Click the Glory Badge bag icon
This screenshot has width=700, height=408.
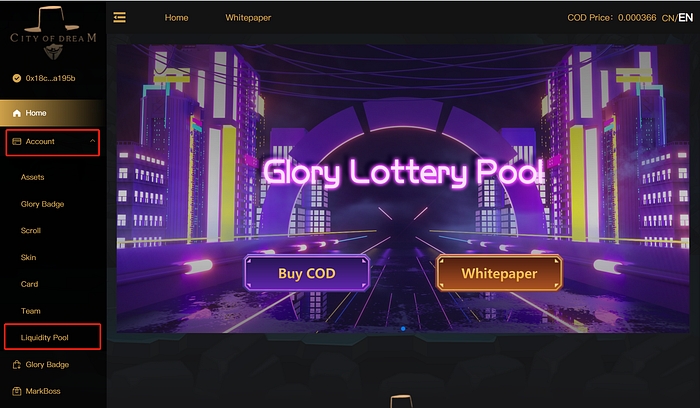click(17, 365)
